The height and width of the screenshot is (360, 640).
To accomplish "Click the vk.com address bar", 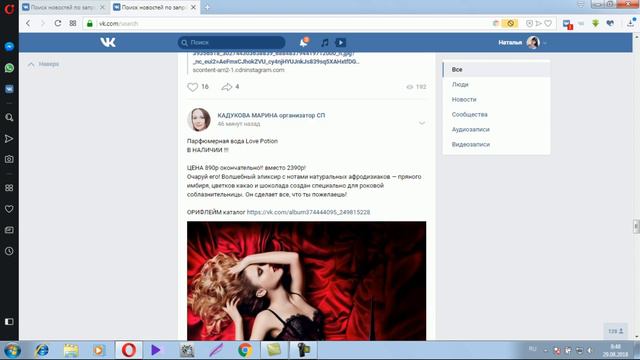I will pyautogui.click(x=286, y=23).
